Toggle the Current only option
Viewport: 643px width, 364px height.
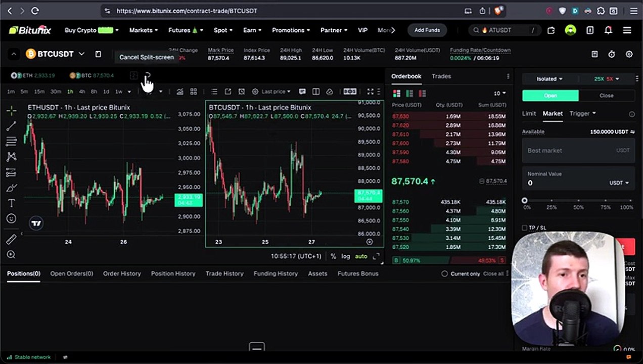point(445,274)
